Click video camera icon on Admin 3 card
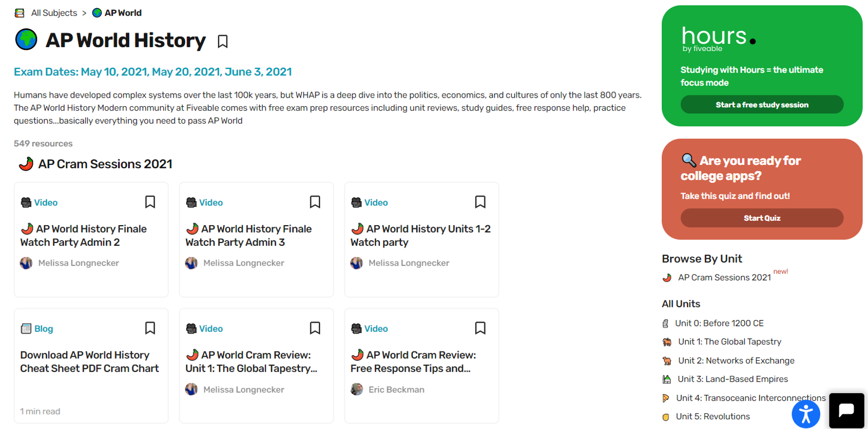Screen dimensions: 868x429 coord(191,202)
